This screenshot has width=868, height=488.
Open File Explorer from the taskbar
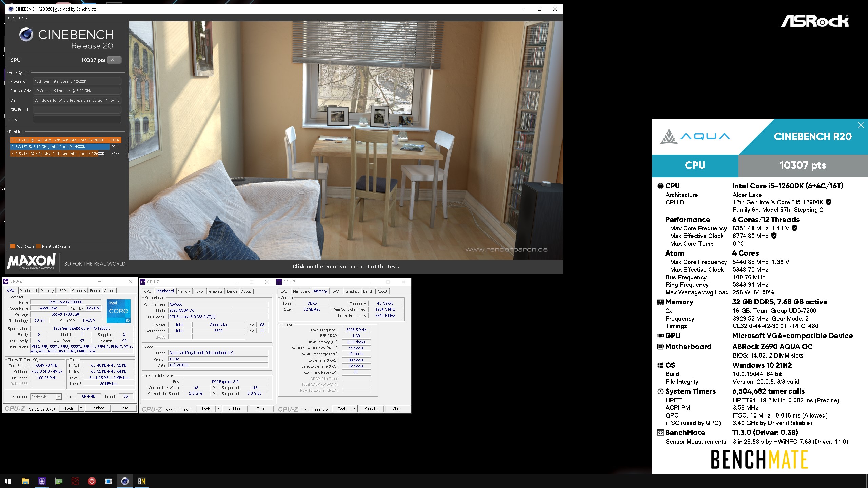point(25,481)
